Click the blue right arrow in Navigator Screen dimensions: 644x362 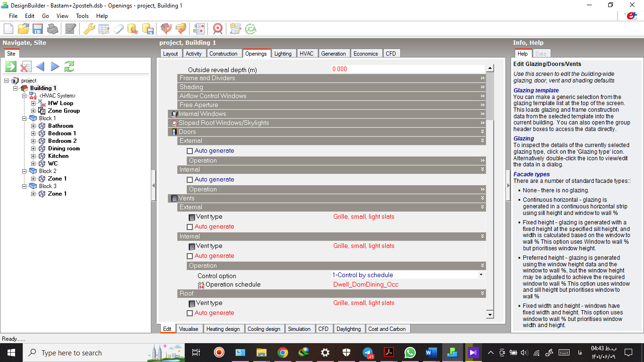tap(55, 66)
